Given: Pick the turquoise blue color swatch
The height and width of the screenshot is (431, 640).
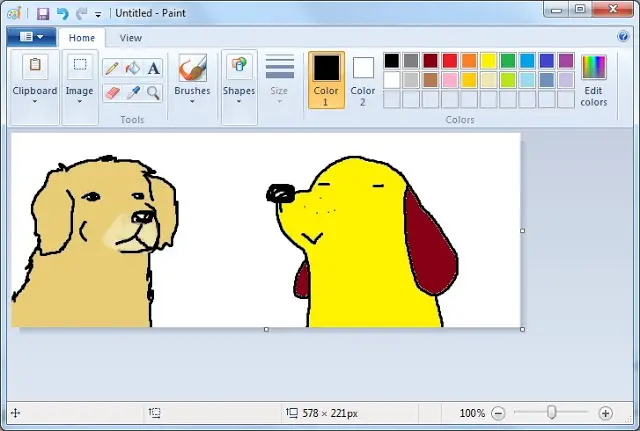Looking at the screenshot, I should tap(527, 61).
